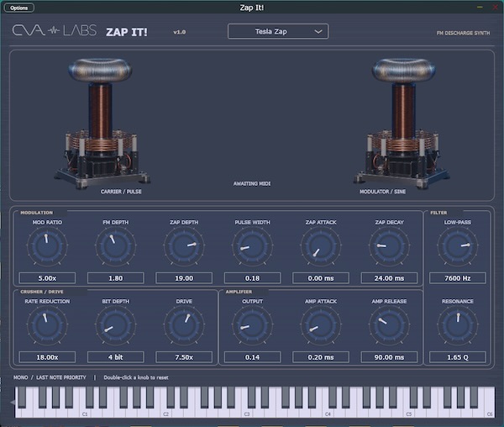Click the OUTPUT knob

click(252, 325)
